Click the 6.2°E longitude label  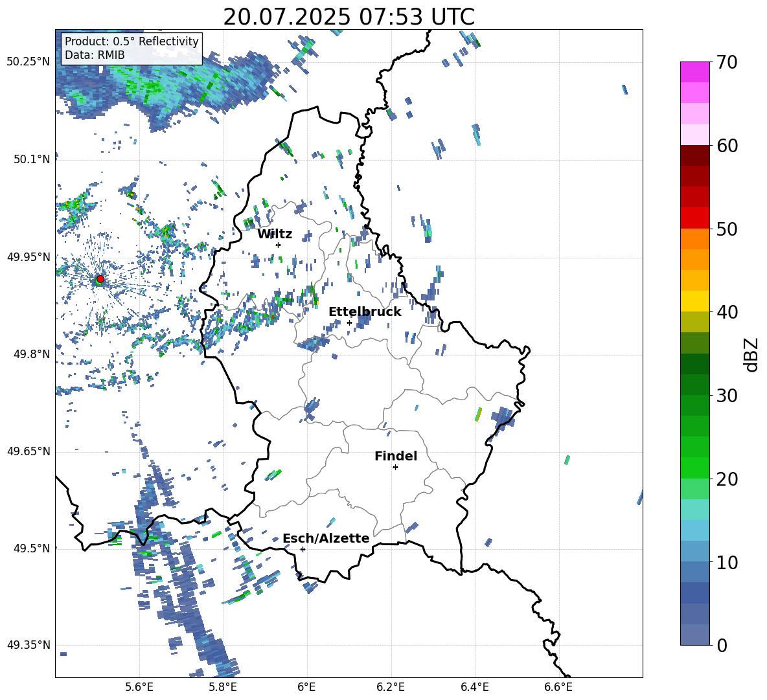pyautogui.click(x=391, y=687)
